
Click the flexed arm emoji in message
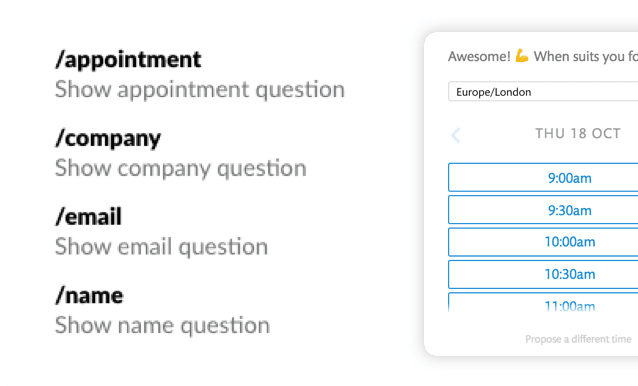(522, 56)
